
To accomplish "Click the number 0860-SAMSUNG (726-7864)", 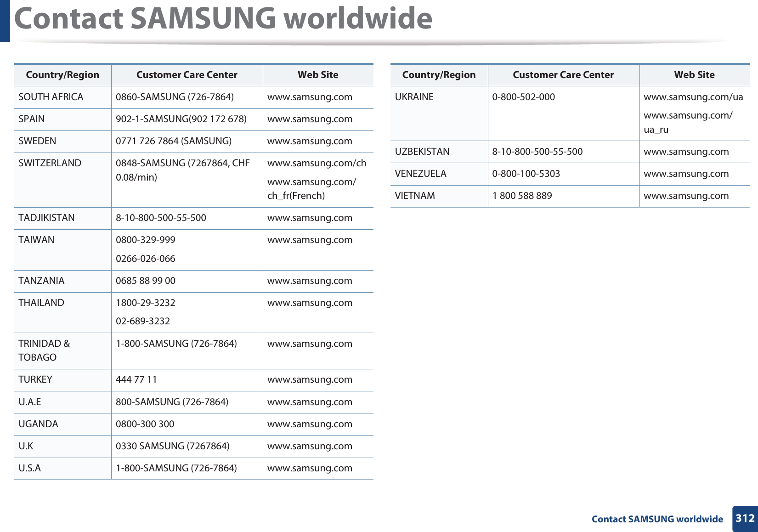I will point(175,97).
